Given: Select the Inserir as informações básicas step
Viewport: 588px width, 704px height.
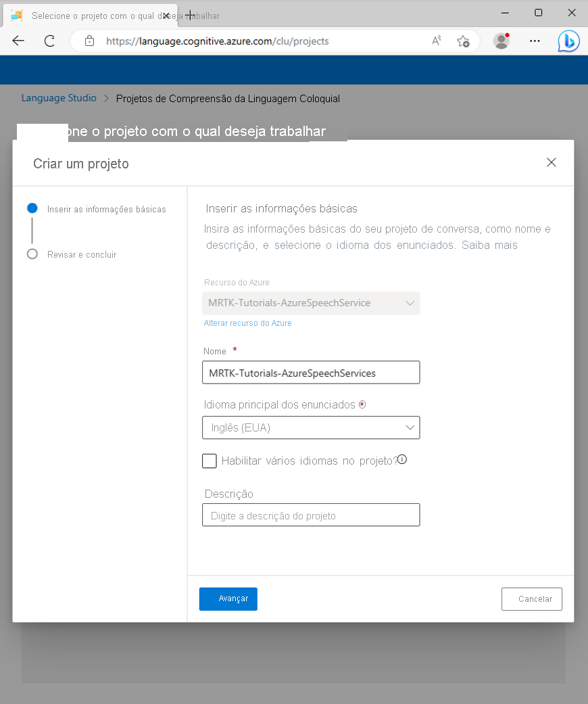Looking at the screenshot, I should [97, 209].
